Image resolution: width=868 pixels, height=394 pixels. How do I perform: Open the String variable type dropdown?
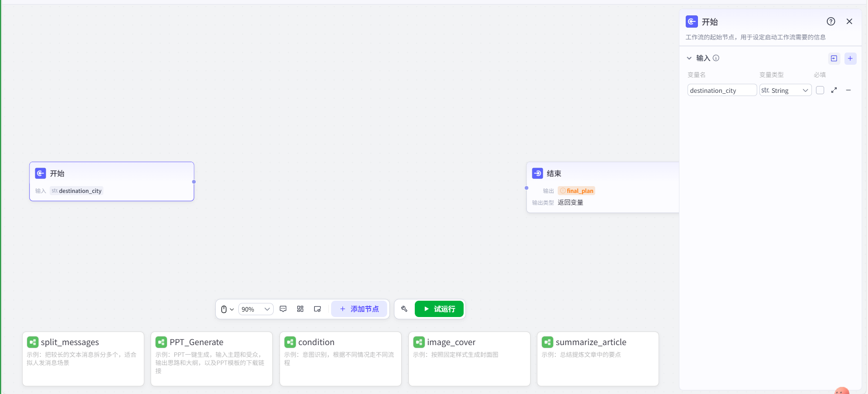coord(785,90)
